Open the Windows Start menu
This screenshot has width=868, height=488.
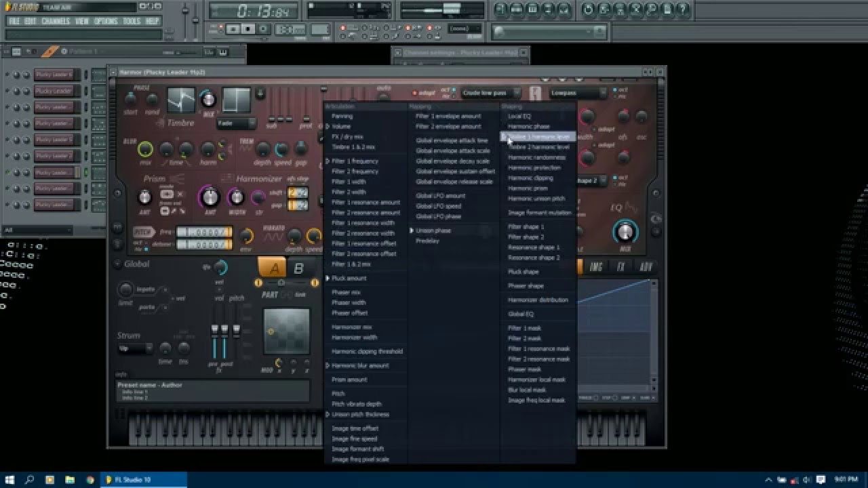tap(10, 480)
